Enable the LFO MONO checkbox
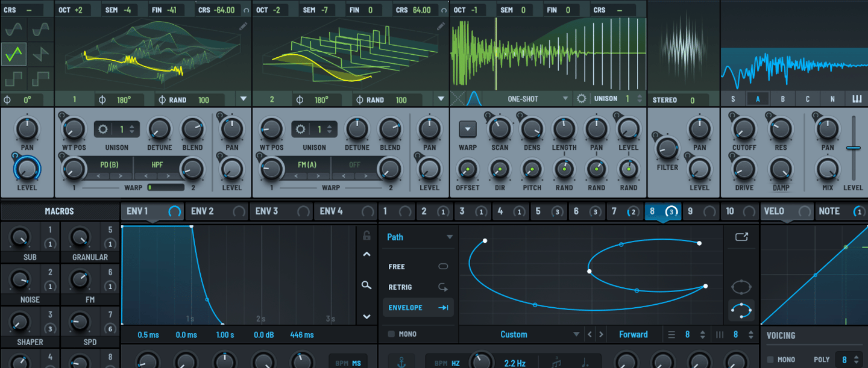Image resolution: width=868 pixels, height=368 pixels. coord(391,334)
